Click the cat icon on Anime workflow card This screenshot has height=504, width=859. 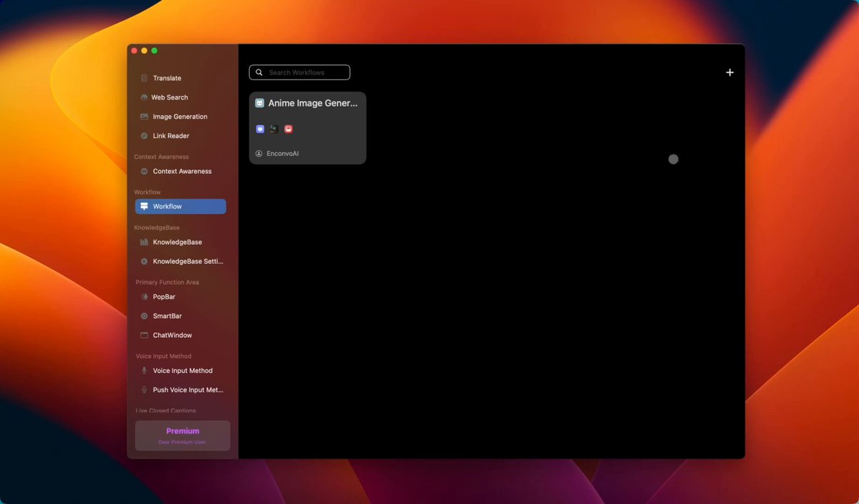260,103
